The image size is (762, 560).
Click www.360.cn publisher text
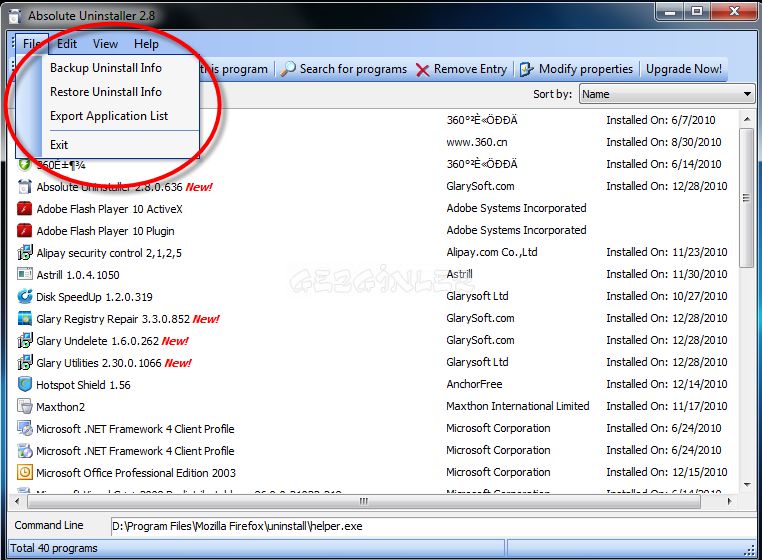(477, 142)
